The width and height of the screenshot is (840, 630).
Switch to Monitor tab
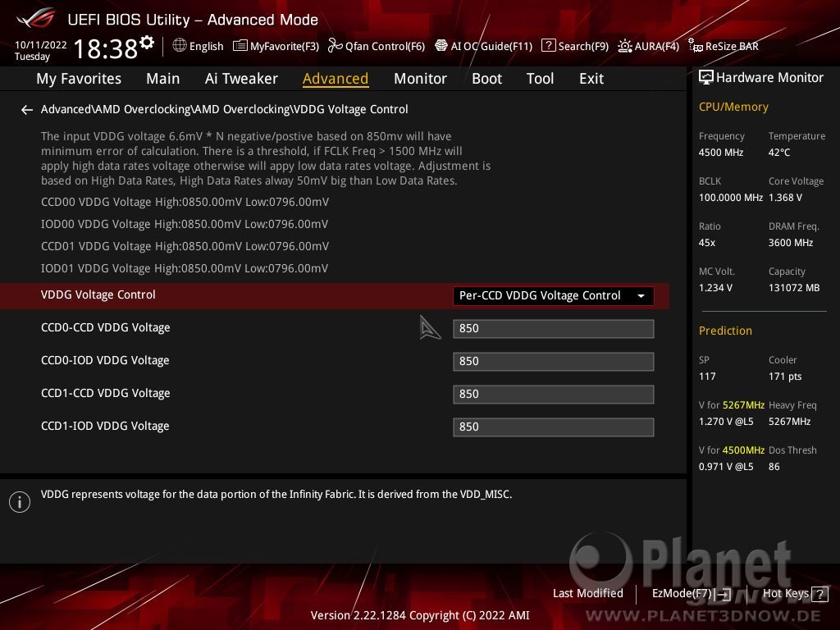click(420, 79)
